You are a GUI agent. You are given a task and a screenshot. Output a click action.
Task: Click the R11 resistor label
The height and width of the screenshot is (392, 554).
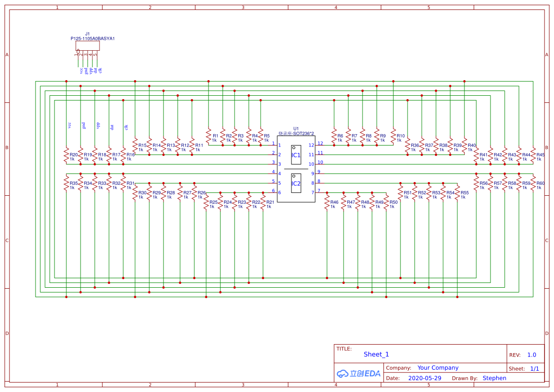click(x=199, y=145)
